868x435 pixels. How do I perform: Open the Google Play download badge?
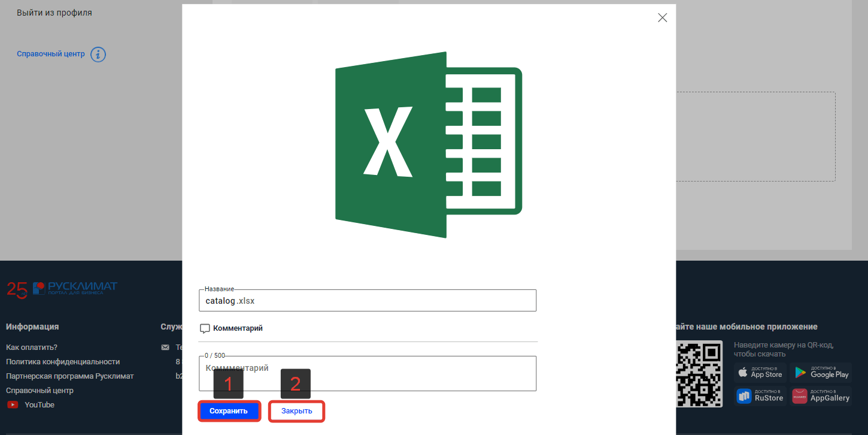[821, 372]
